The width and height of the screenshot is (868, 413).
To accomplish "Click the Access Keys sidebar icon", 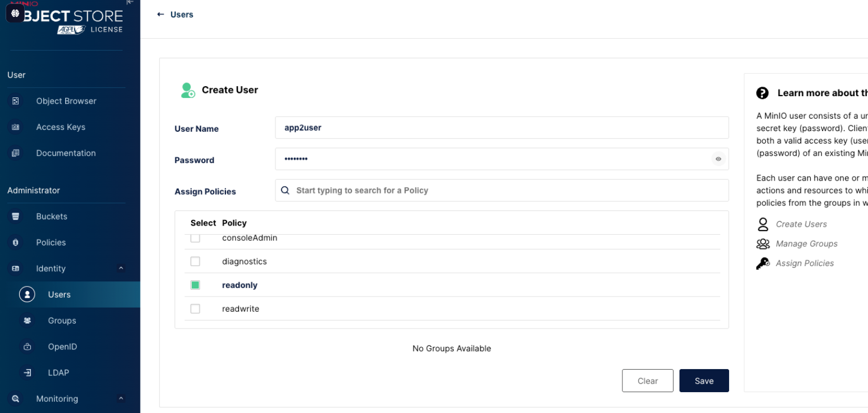I will [16, 127].
